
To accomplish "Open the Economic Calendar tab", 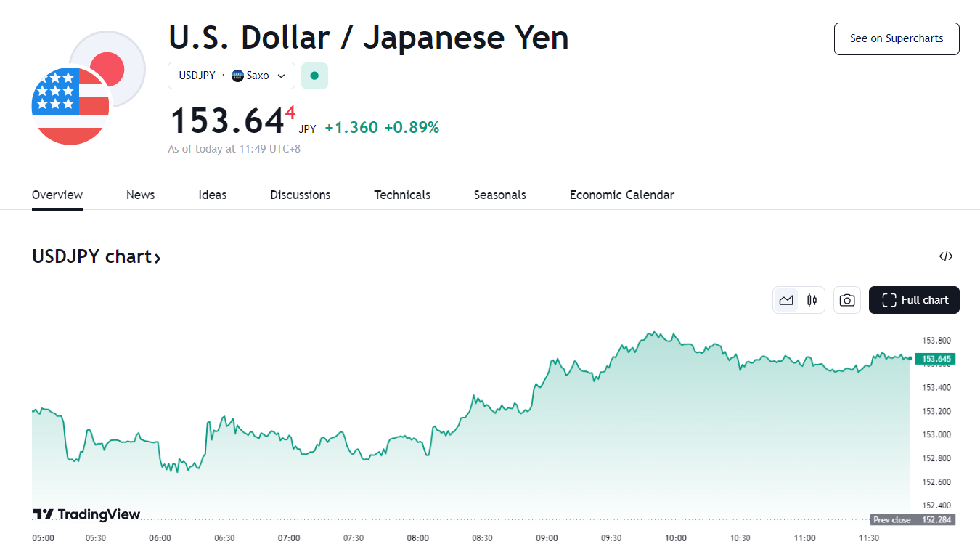I will 621,195.
